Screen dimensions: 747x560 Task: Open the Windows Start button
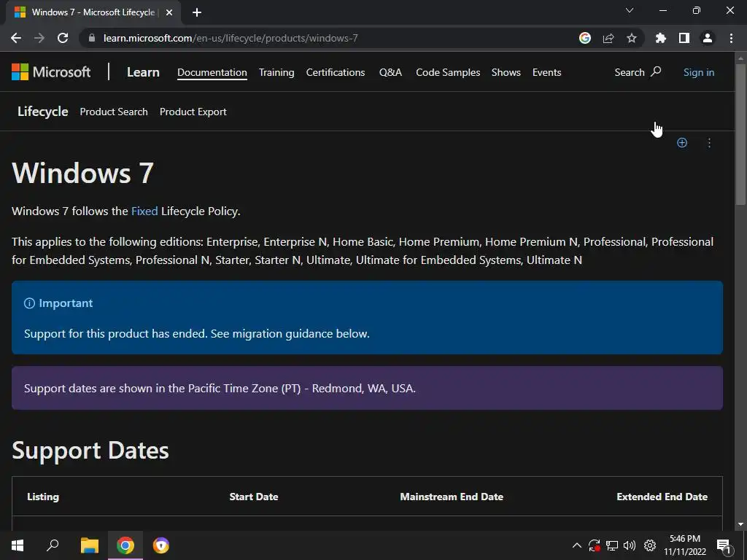18,545
